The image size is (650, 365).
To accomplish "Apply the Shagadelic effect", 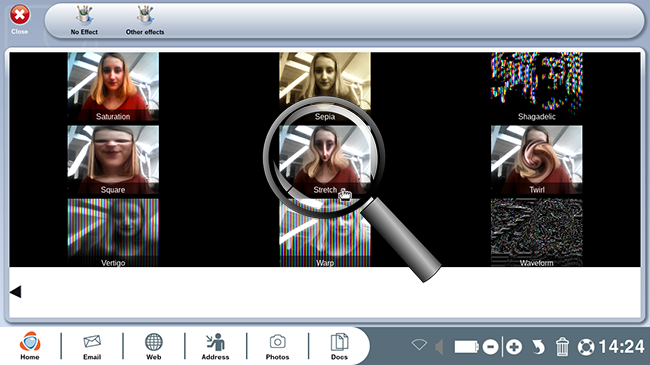I will 536,87.
